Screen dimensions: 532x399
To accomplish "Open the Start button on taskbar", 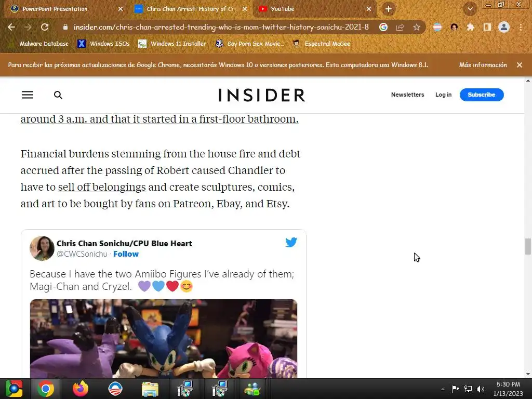I will pyautogui.click(x=14, y=389).
